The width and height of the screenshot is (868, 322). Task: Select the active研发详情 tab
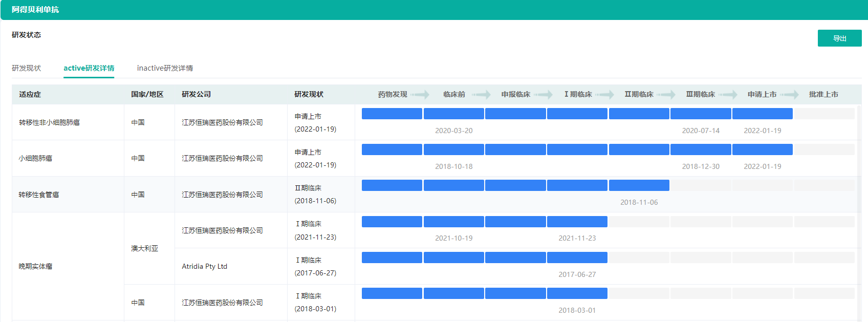tap(89, 68)
